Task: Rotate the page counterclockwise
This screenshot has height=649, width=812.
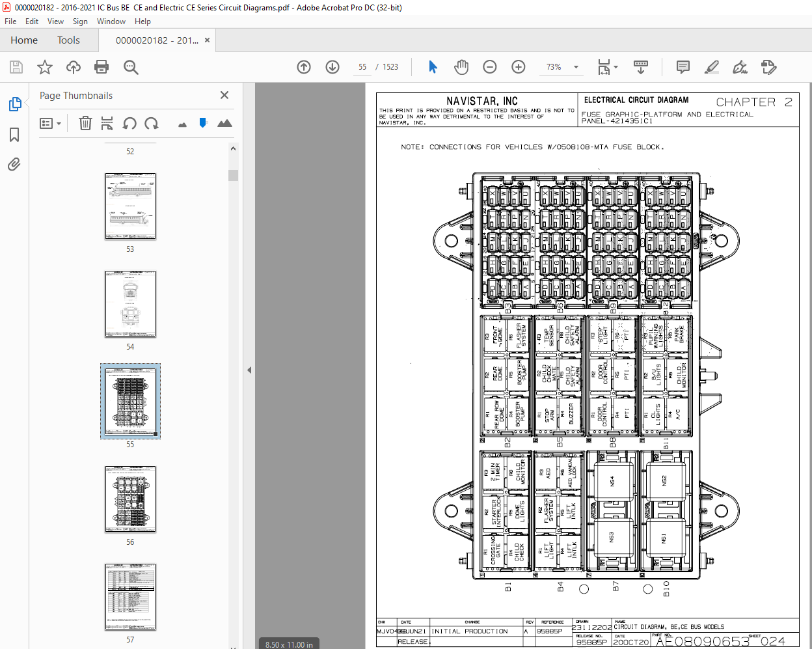Action: (x=129, y=123)
